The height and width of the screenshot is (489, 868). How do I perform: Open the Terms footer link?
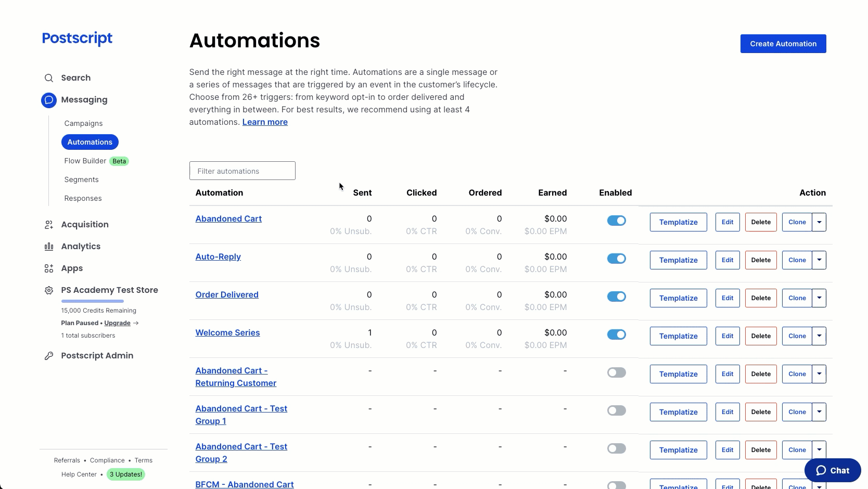144,460
